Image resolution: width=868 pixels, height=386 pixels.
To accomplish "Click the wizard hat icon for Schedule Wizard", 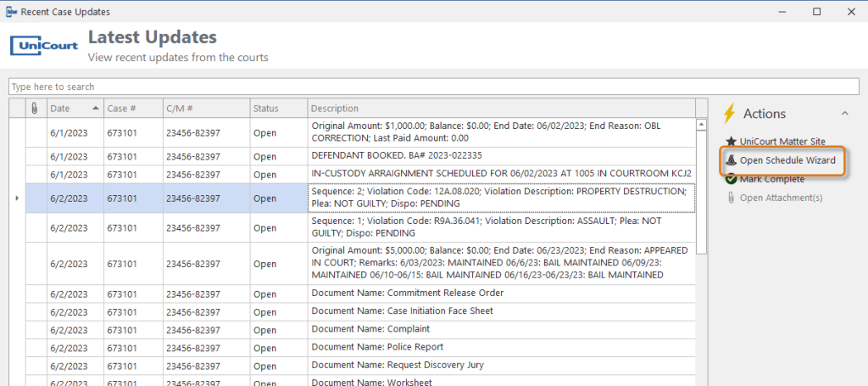I will point(731,160).
